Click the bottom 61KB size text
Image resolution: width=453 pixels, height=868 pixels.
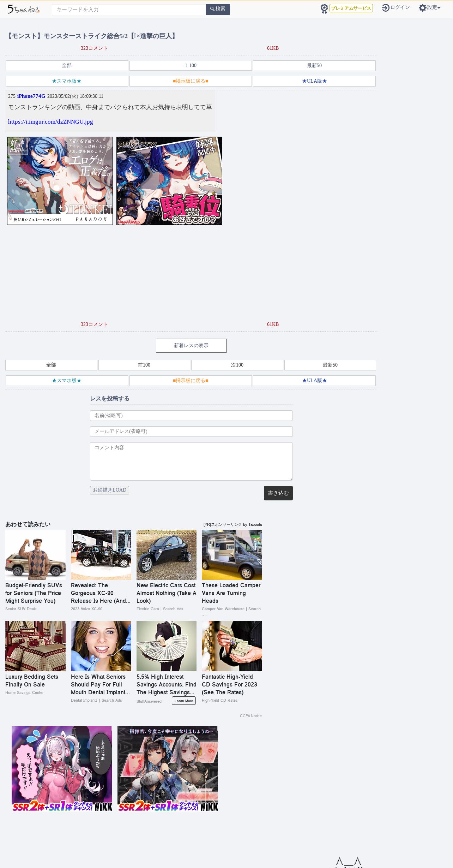273,325
